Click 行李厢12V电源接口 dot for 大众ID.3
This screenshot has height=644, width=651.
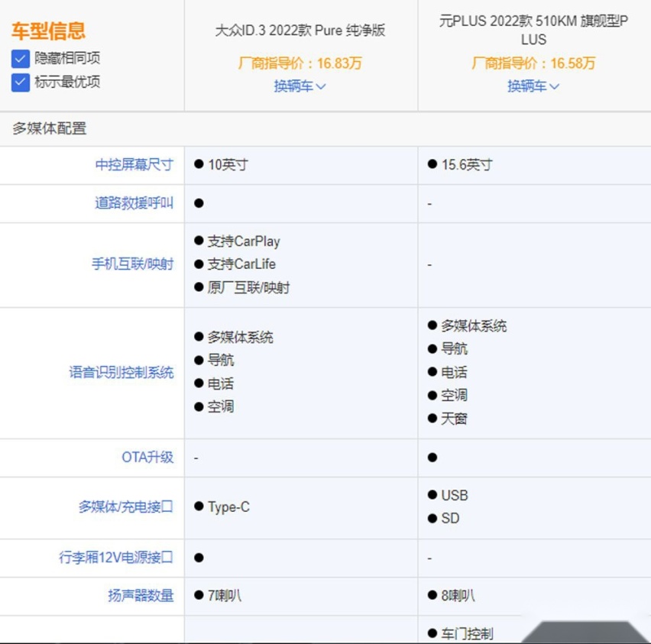pos(199,558)
